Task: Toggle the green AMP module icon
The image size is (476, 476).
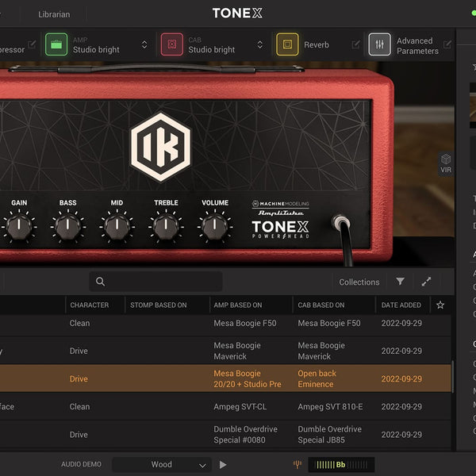Action: click(56, 44)
